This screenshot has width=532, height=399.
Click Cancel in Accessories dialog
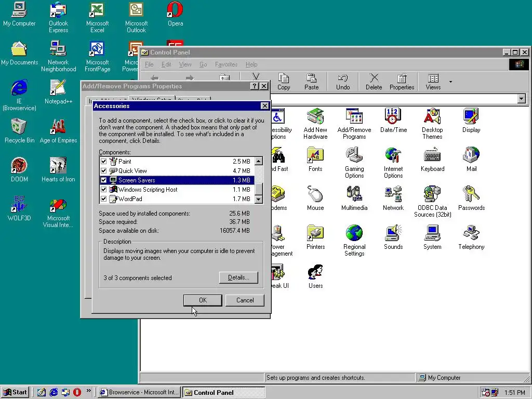point(245,300)
